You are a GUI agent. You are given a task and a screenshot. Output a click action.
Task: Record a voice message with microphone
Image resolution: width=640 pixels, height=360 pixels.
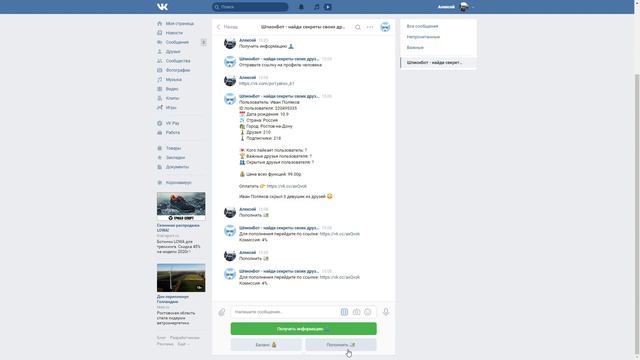[386, 312]
